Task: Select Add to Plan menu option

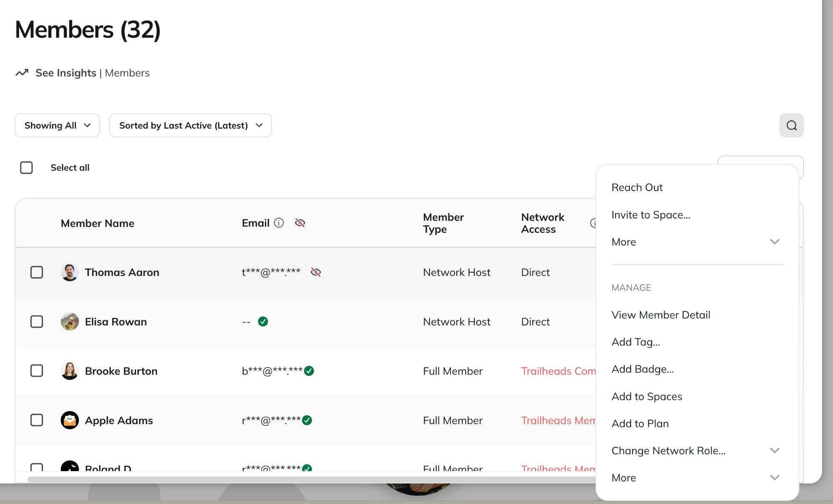Action: pos(640,424)
